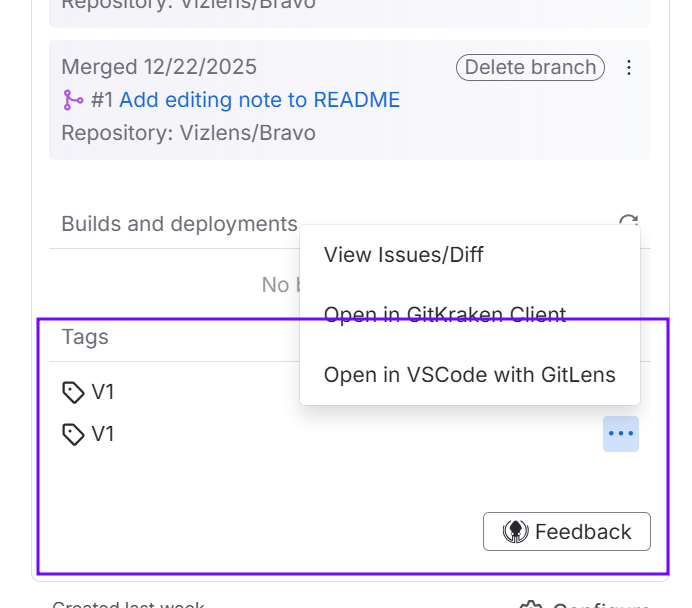Screen dimensions: 692x608
Task: Choose Open in GitKraken Client
Action: click(445, 315)
